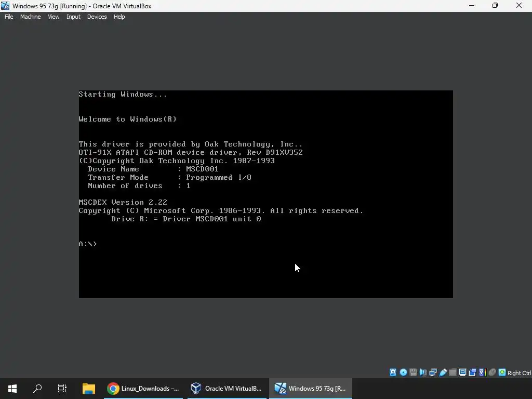This screenshot has width=532, height=399.
Task: Open the Machine menu
Action: 30,17
